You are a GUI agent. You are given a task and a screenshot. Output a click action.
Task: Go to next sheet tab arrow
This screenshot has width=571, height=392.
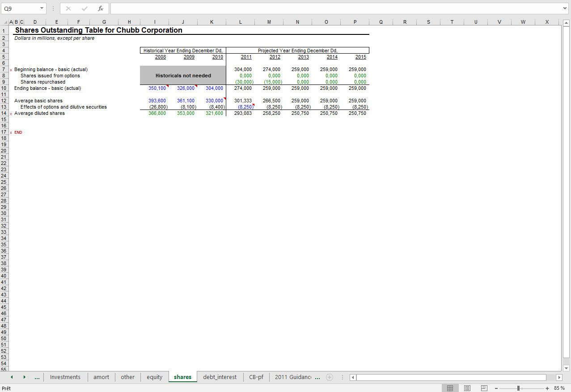click(24, 377)
